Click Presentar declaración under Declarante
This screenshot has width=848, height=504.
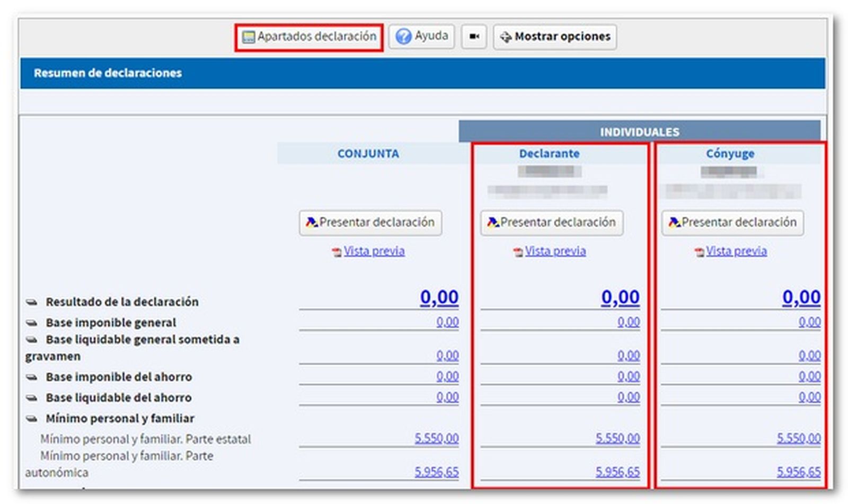coord(552,223)
